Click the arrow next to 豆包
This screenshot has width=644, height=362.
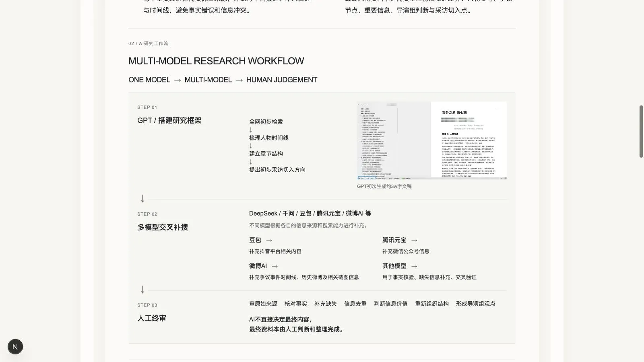coord(269,241)
